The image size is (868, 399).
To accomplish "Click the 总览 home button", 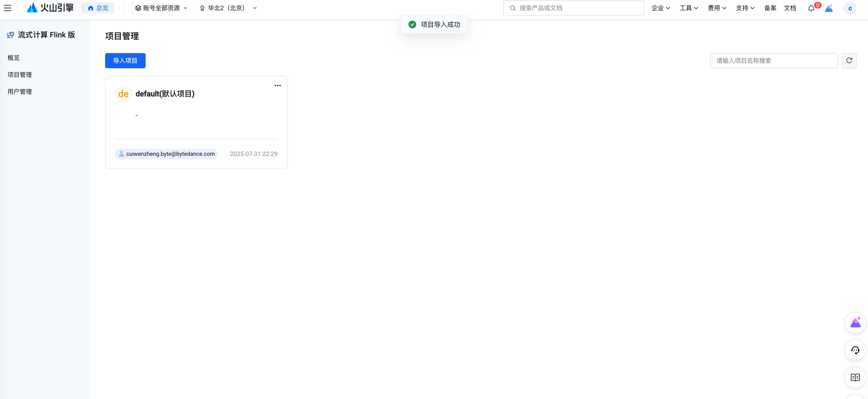I will coord(98,8).
